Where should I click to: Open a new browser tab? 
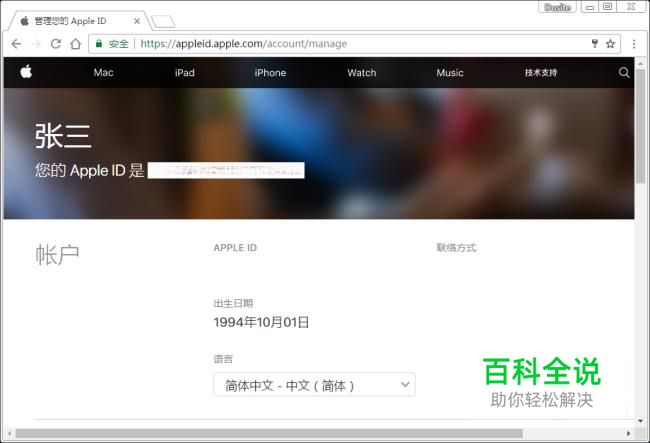click(x=163, y=22)
